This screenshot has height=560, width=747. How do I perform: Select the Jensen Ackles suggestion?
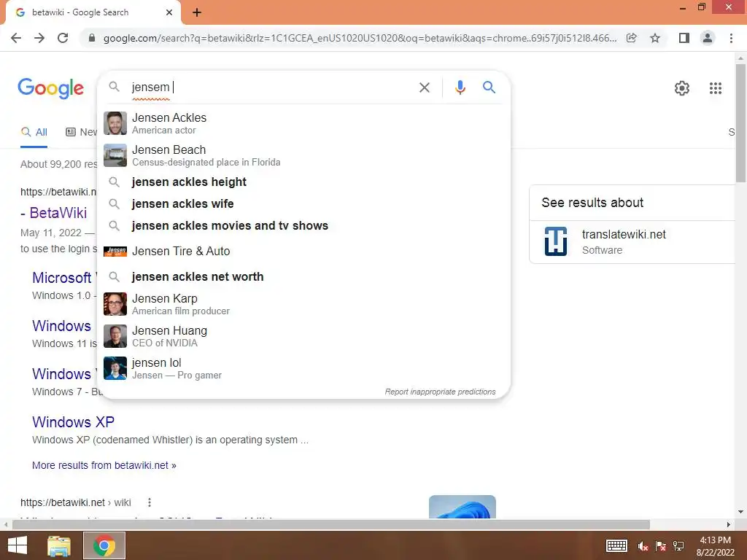point(303,123)
